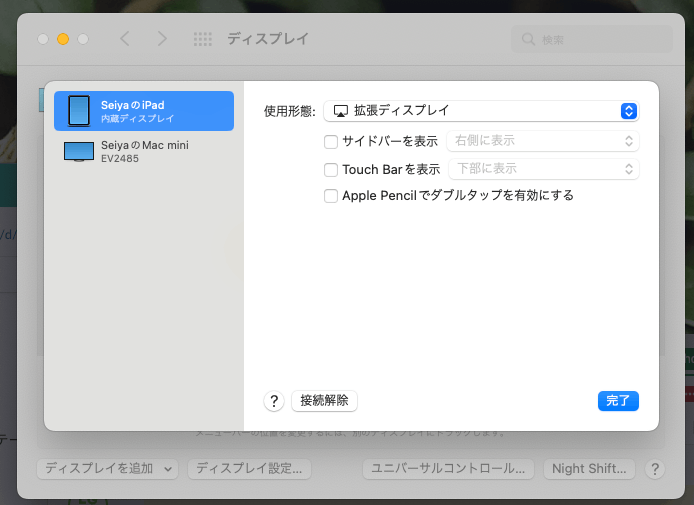
Task: Open the ディスプレイを追加 dropdown
Action: click(108, 469)
